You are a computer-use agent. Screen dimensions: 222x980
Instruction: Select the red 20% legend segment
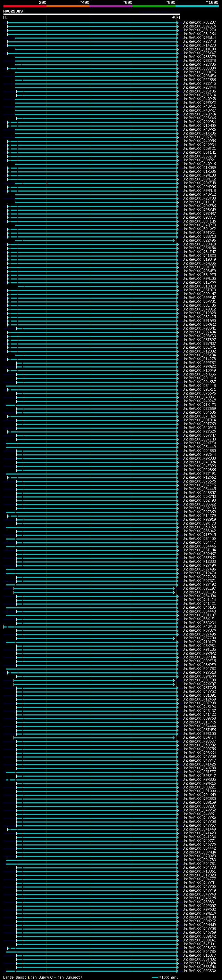25,6
